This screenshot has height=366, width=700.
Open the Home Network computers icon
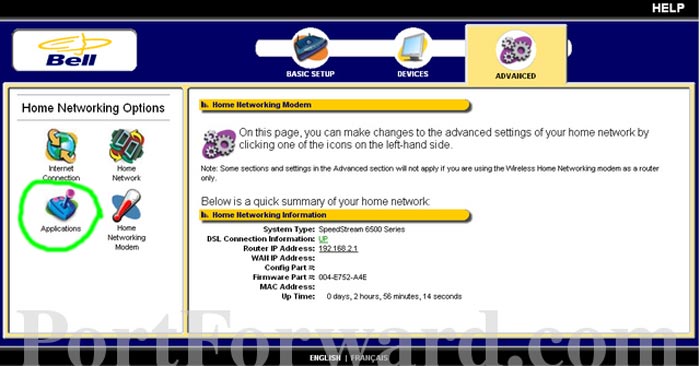point(127,146)
